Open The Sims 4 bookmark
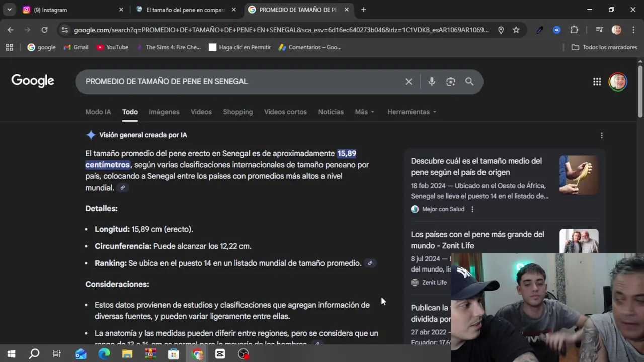644x362 pixels. tap(169, 47)
